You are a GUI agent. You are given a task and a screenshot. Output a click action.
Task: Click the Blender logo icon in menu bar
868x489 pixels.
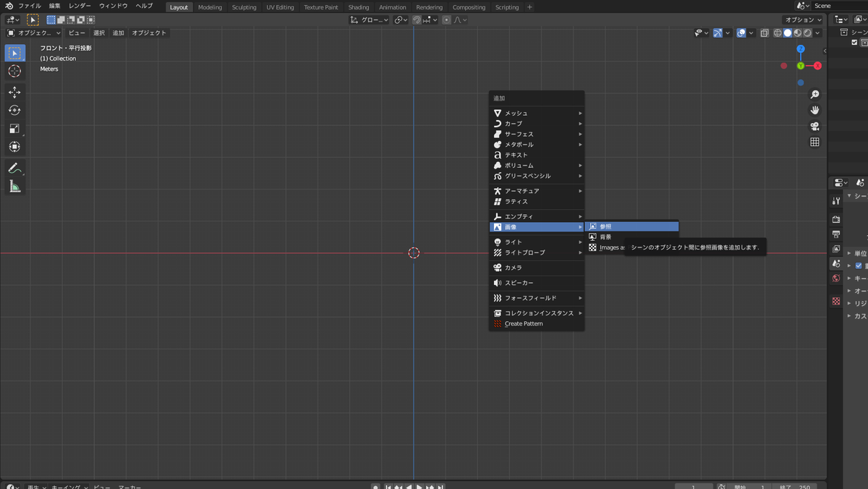coord(8,6)
